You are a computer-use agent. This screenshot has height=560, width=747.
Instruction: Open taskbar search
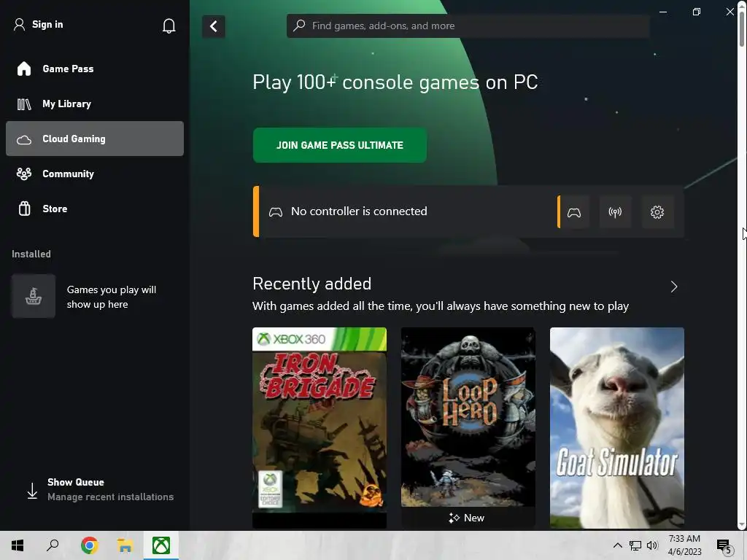53,545
